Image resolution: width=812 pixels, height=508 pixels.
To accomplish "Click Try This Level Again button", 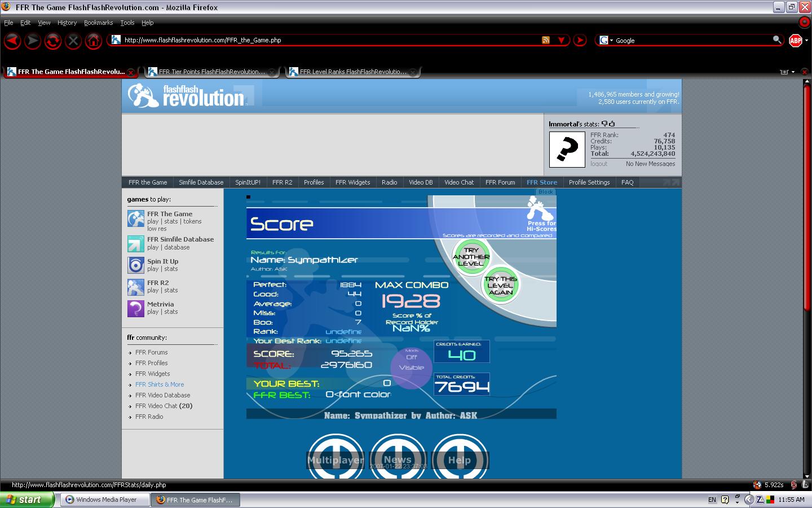I will pyautogui.click(x=501, y=286).
